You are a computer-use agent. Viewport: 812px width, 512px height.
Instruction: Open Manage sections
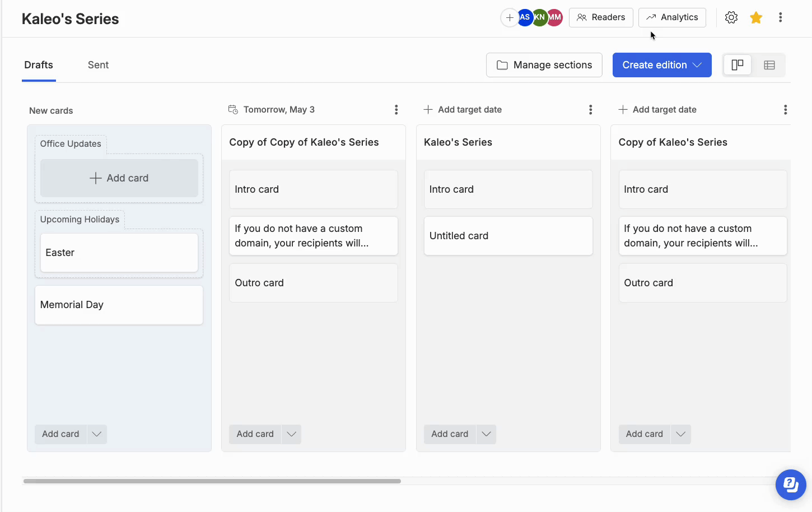click(544, 65)
